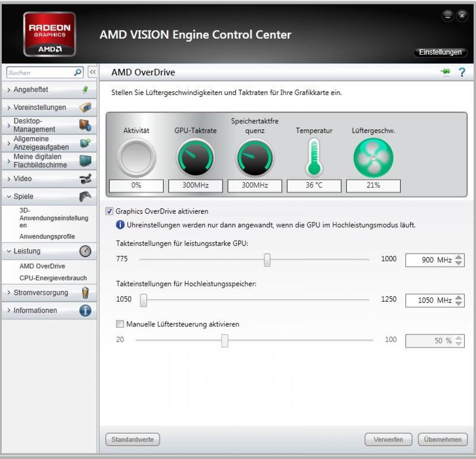Click the Lüftergeschw. fan icon
Image resolution: width=476 pixels, height=459 pixels.
coord(373,157)
